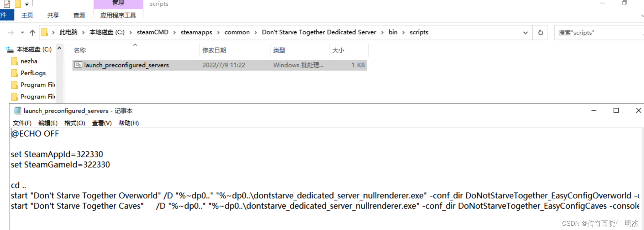Open Notepad 帮助(H) menu
Screen dimensions: 644x230
[129, 123]
